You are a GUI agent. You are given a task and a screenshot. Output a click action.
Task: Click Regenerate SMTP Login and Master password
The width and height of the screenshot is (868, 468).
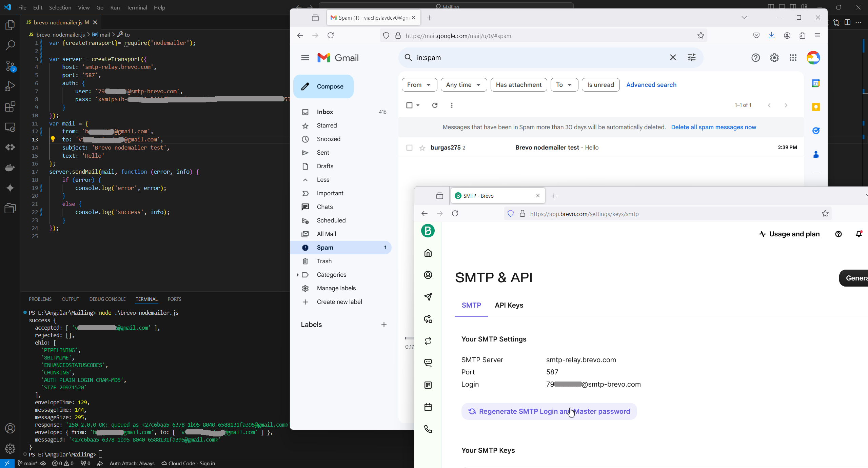tap(549, 411)
